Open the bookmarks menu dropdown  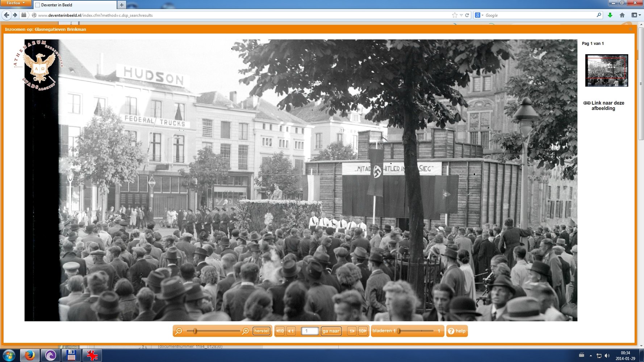pos(636,15)
